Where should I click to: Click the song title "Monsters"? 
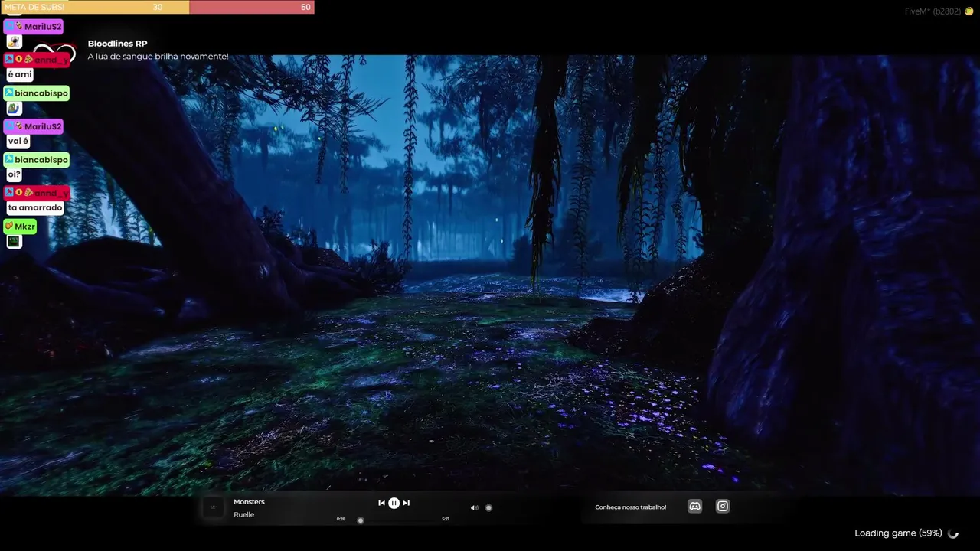249,502
